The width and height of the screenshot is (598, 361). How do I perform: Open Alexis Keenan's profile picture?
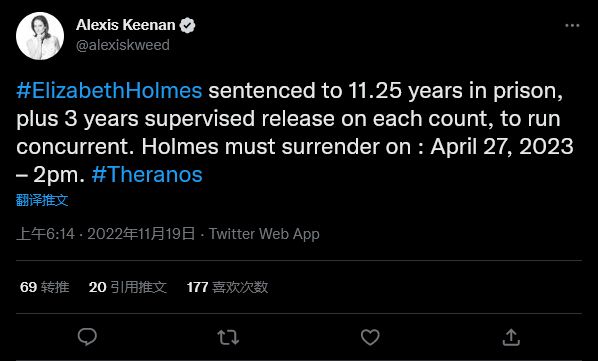(40, 36)
